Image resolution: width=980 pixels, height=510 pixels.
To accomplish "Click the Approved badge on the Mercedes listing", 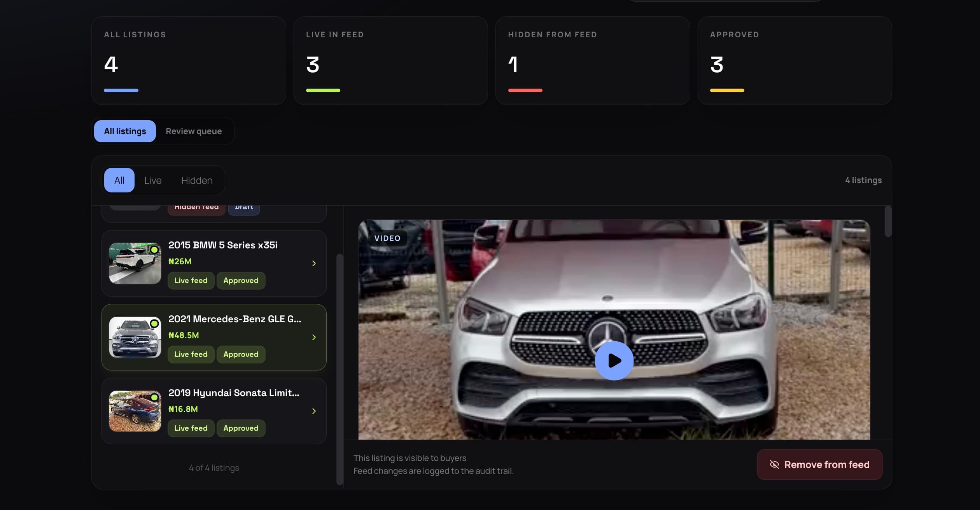I will click(241, 354).
